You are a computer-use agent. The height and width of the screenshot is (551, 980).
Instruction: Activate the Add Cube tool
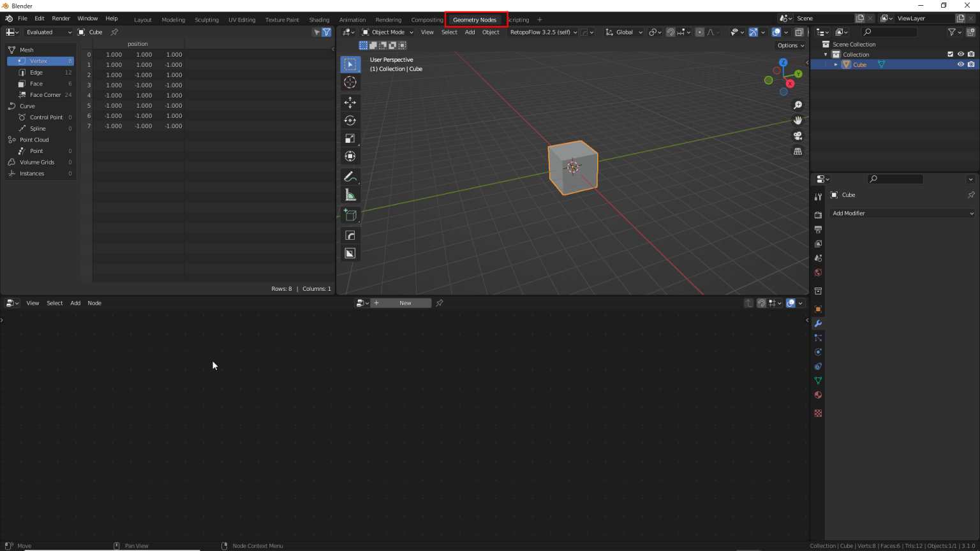point(350,215)
